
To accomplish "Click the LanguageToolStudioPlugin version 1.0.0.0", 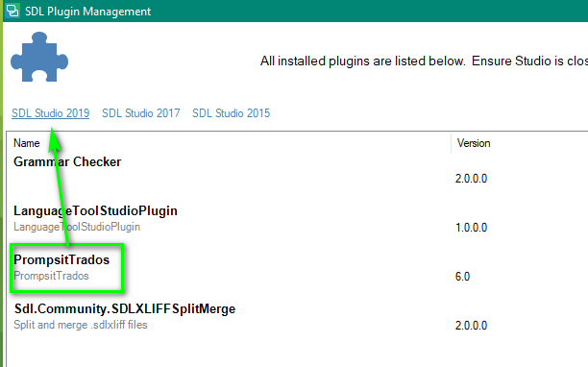I will [471, 228].
